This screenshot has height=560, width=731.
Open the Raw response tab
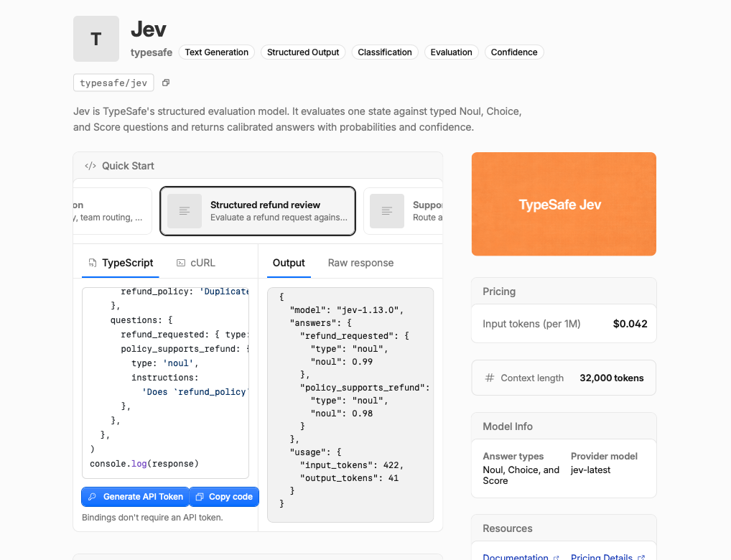coord(361,263)
